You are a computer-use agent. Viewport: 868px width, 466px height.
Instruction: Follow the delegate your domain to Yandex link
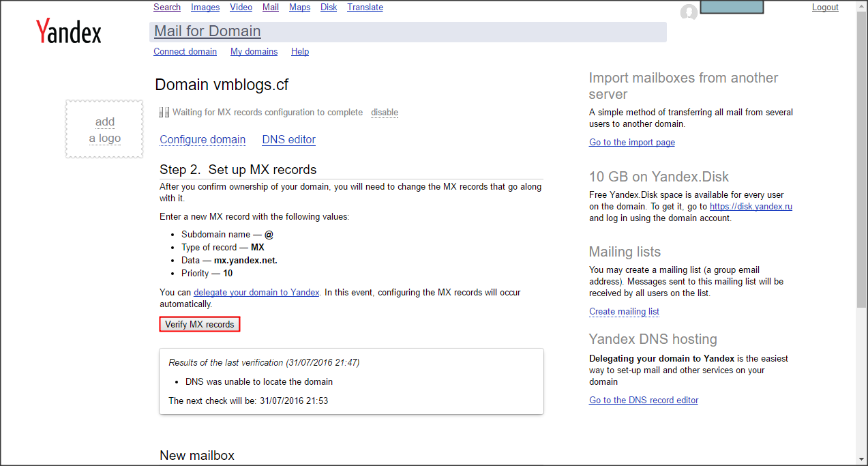[256, 293]
